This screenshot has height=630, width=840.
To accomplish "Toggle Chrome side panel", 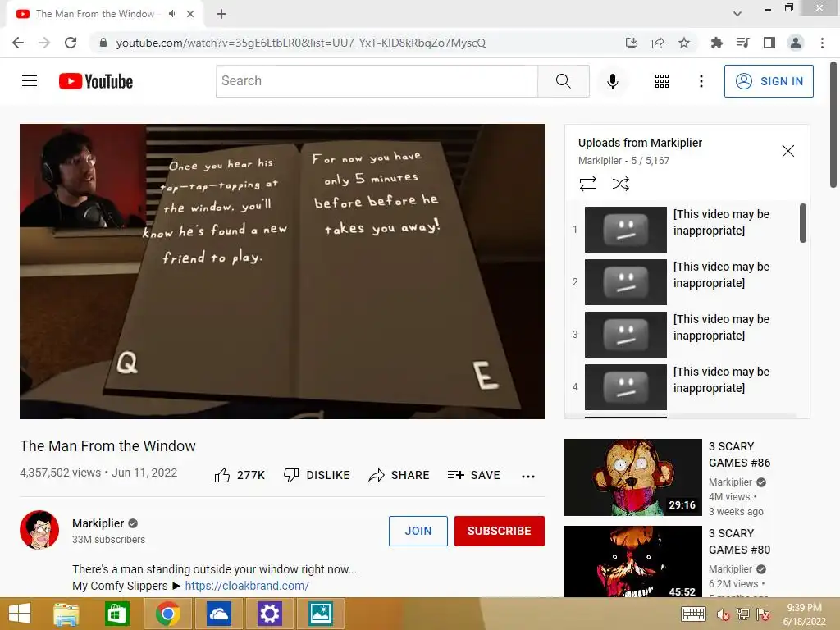I will tap(769, 43).
